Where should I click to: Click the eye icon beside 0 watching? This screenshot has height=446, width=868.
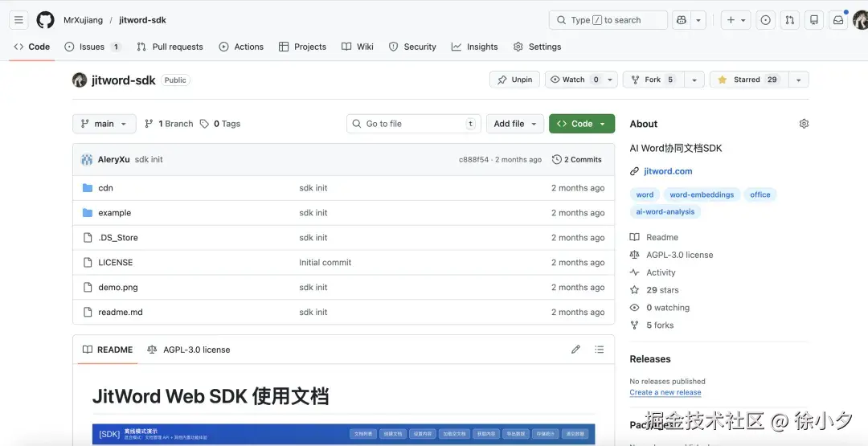[x=634, y=308]
